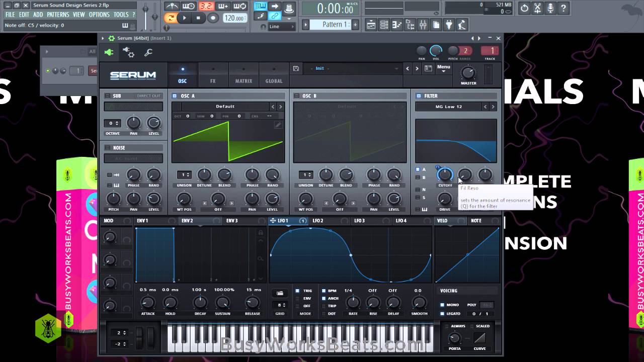Adjust the LFO grid size stepper
The height and width of the screenshot is (362, 644).
[279, 305]
